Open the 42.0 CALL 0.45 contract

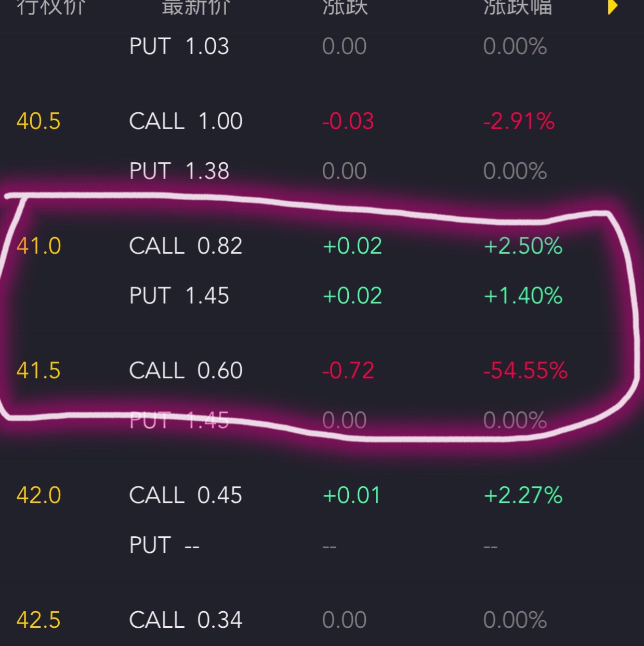click(x=322, y=495)
